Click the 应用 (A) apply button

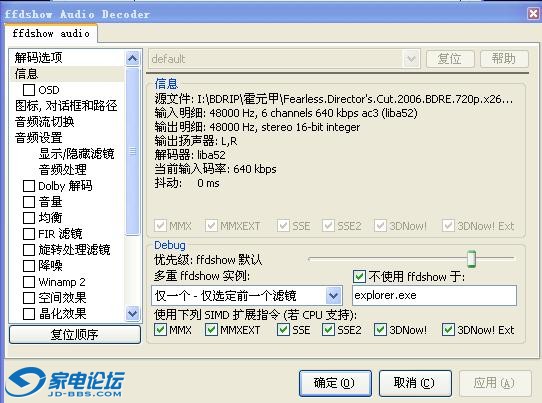click(495, 383)
